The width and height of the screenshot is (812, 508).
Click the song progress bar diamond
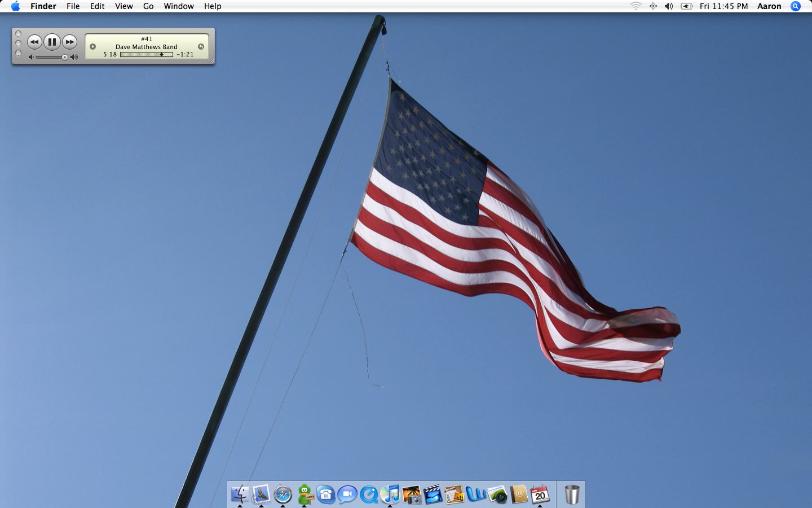tap(161, 55)
